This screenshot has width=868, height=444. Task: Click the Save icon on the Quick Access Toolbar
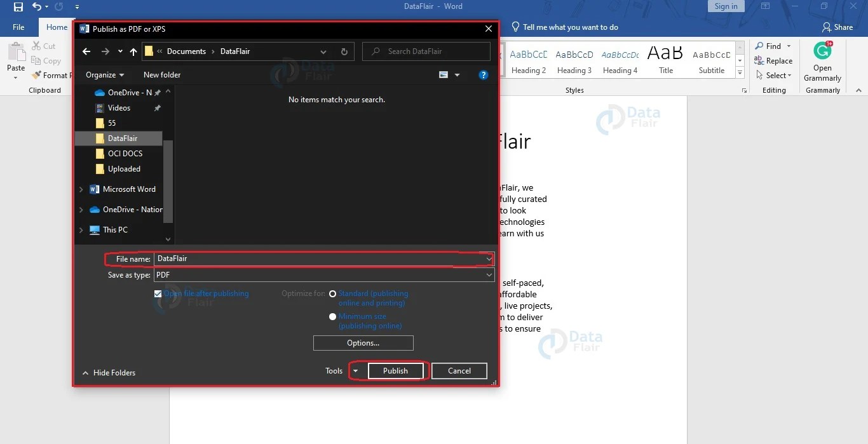[17, 6]
